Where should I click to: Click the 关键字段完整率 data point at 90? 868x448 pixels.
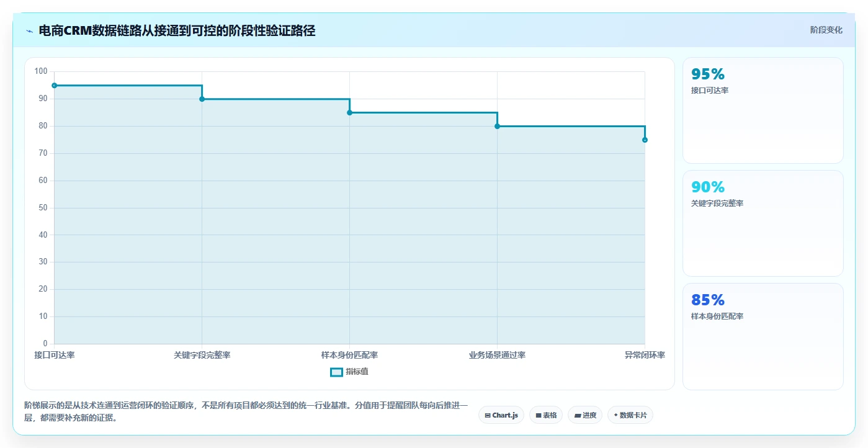(202, 99)
